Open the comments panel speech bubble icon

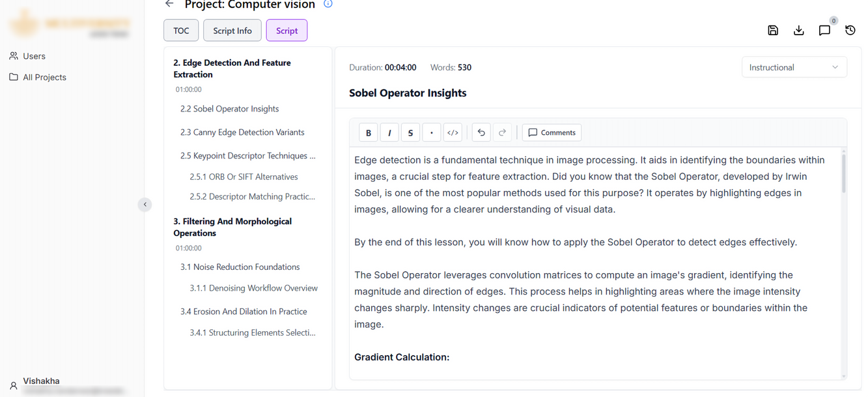click(824, 30)
